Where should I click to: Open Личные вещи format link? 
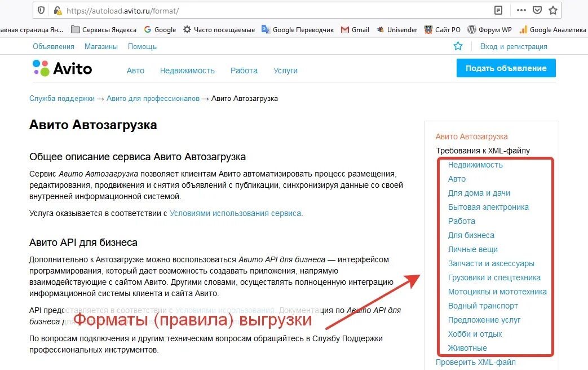pyautogui.click(x=473, y=249)
